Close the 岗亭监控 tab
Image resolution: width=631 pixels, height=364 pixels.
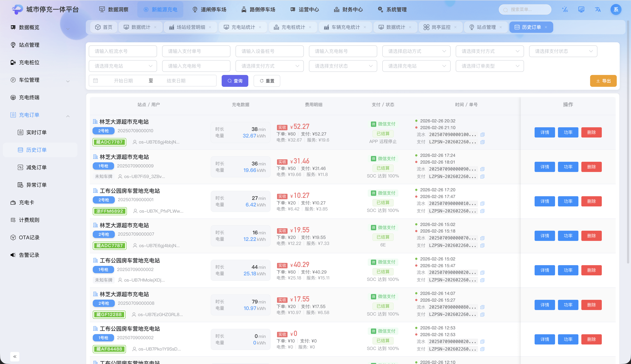(455, 27)
